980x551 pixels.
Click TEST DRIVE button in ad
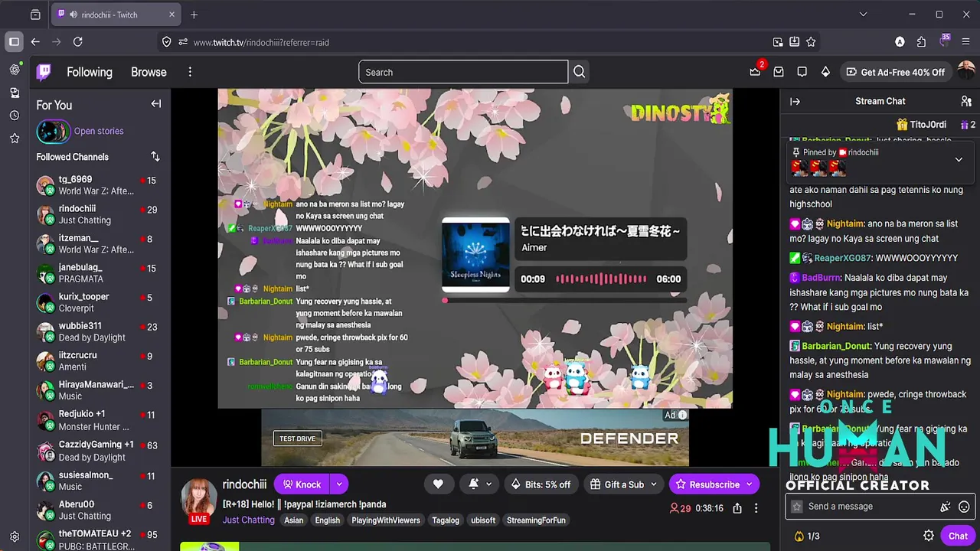click(x=297, y=439)
